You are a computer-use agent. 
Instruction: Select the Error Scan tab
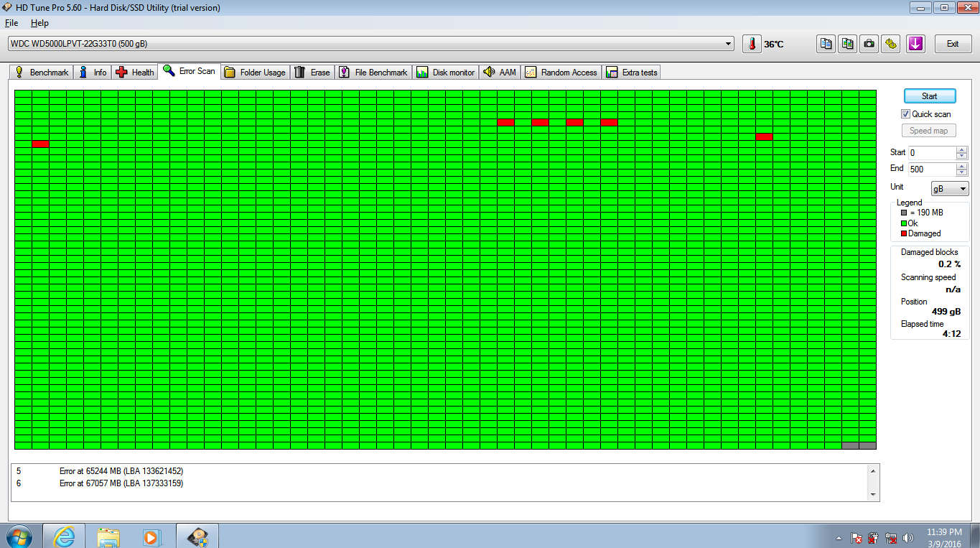point(190,71)
